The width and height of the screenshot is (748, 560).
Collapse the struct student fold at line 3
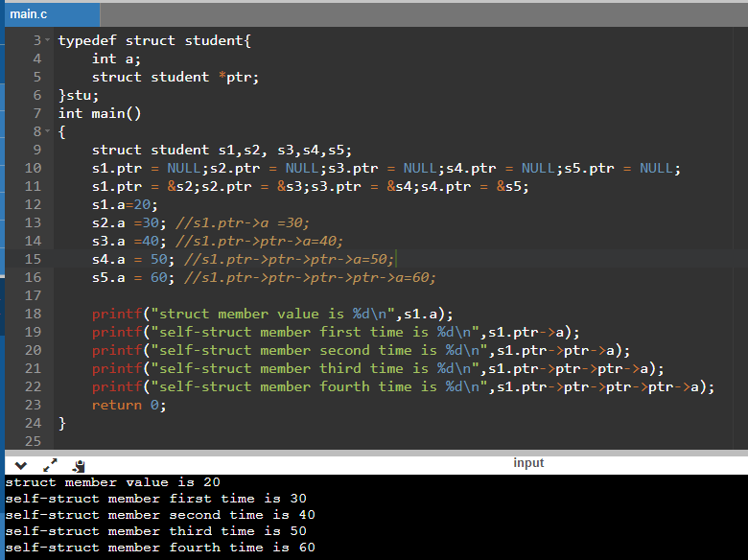[48, 40]
